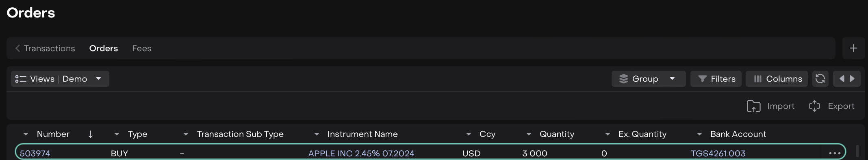Image resolution: width=868 pixels, height=160 pixels.
Task: Toggle descending sort arrow on Number column
Action: tap(90, 134)
